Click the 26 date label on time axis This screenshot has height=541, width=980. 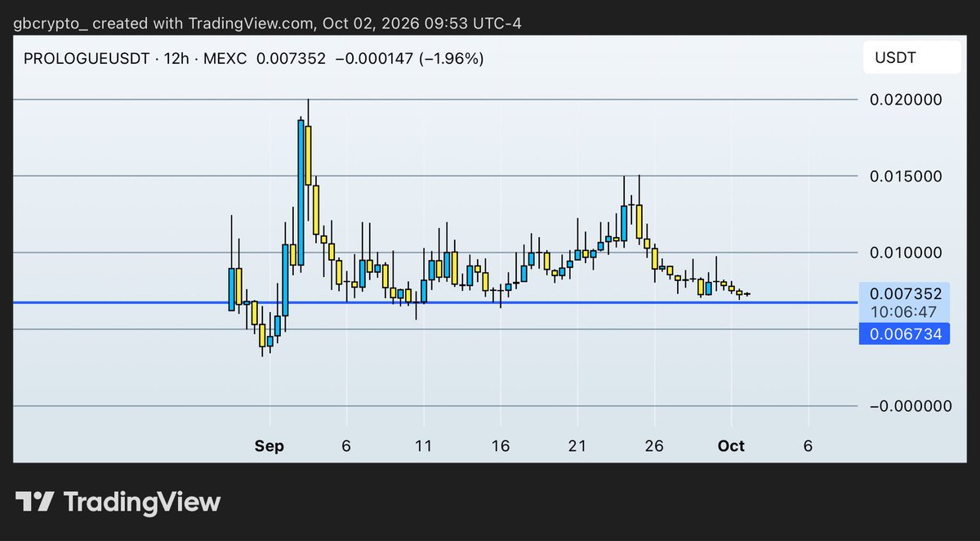[x=654, y=446]
